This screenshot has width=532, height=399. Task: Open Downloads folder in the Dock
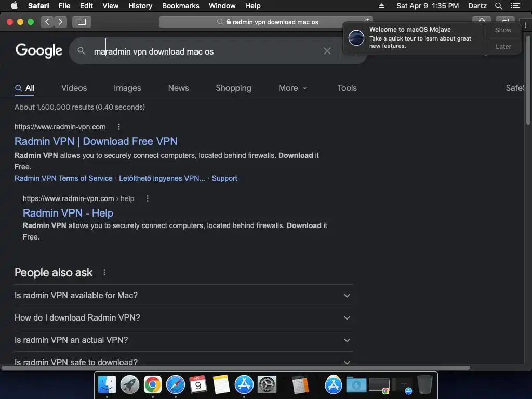click(356, 385)
